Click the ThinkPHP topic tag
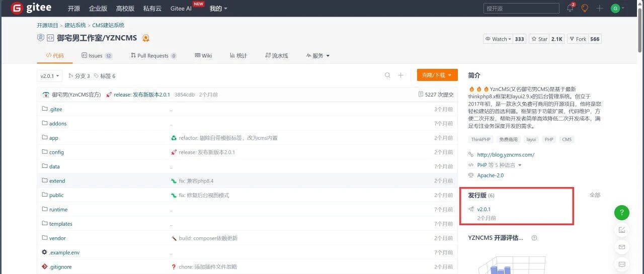 pos(480,140)
